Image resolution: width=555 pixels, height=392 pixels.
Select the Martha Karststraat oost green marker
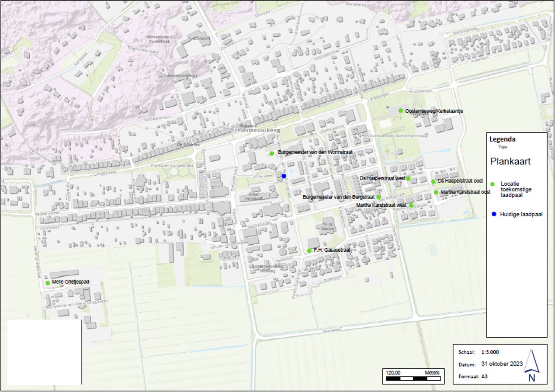click(x=436, y=192)
